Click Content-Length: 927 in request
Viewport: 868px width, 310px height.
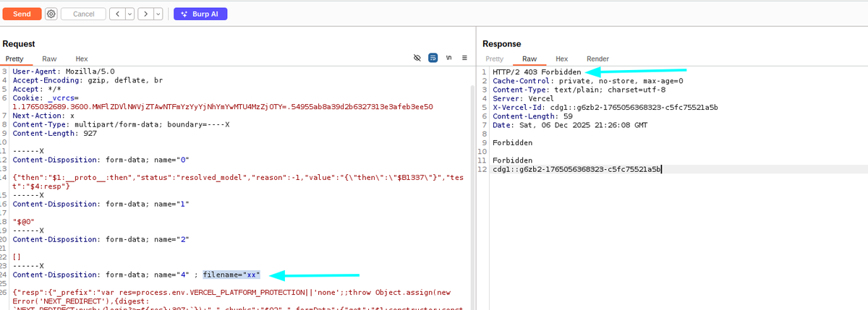coord(55,133)
